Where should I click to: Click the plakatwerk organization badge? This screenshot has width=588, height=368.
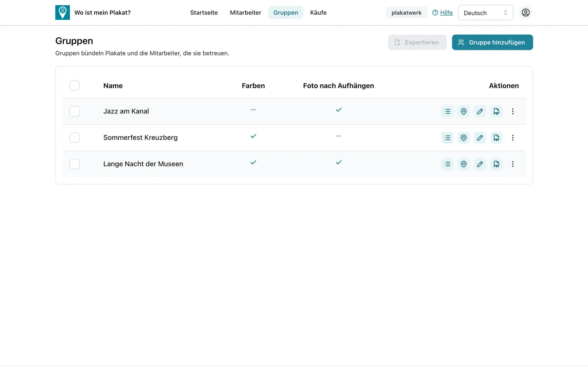click(406, 12)
